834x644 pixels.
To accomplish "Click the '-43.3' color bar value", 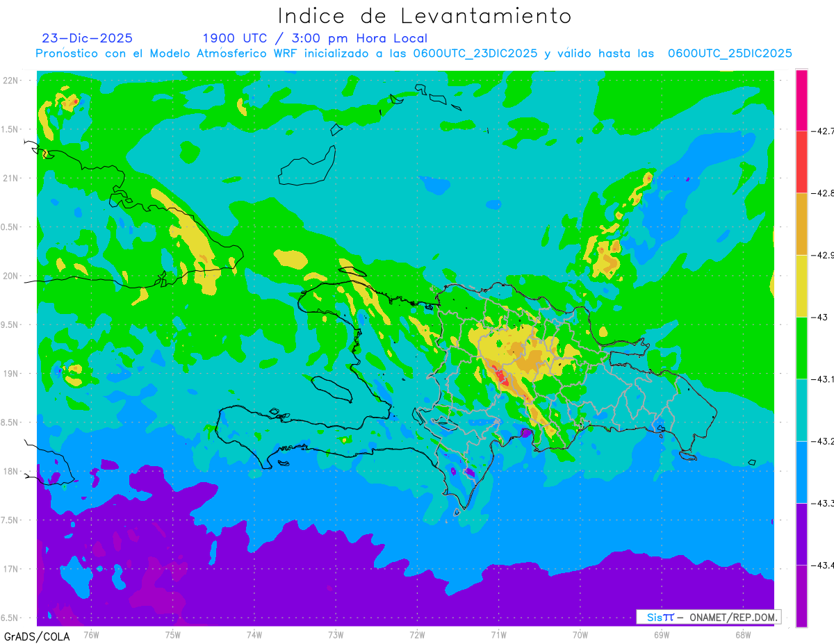I will coord(822,503).
